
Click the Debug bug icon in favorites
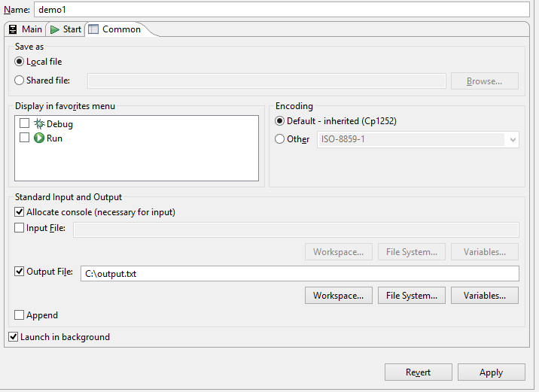pyautogui.click(x=40, y=124)
